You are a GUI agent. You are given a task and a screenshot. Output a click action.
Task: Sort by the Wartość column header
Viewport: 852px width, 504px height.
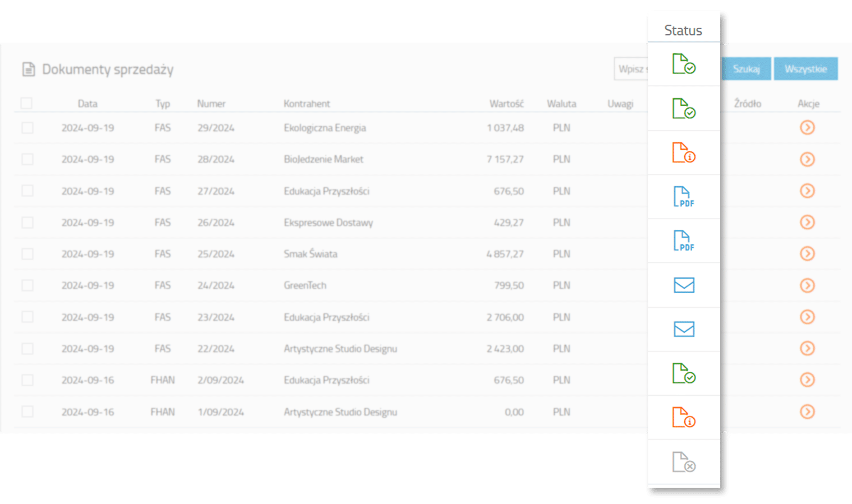(506, 104)
